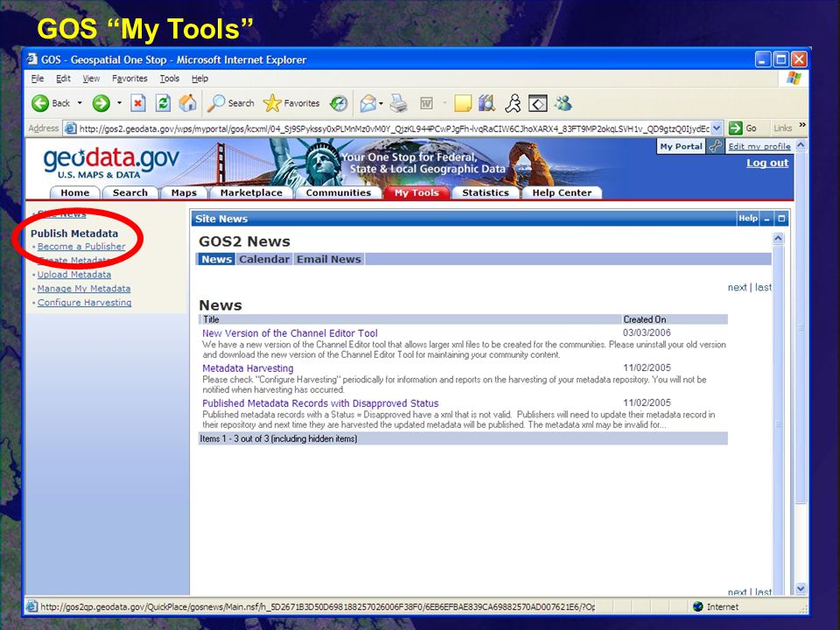Select the News tab in GOS2 News
840x630 pixels.
click(x=216, y=259)
